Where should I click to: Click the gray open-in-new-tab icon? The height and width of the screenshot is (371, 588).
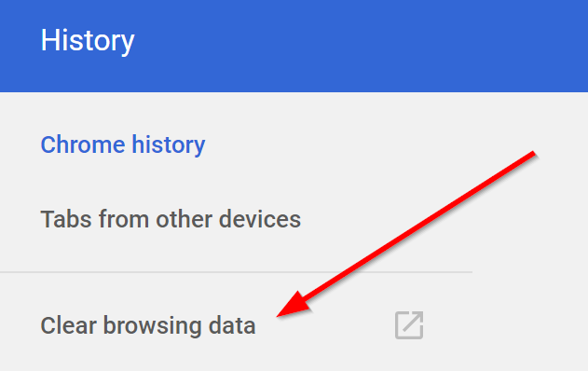click(x=409, y=325)
